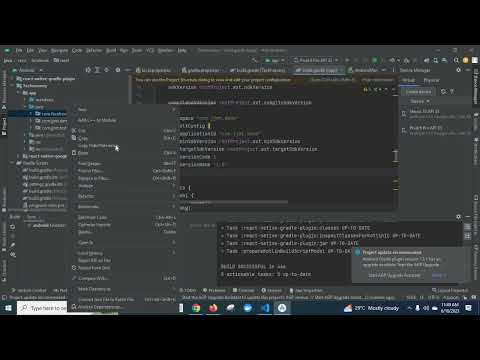Choose New in the context menu

124,109
